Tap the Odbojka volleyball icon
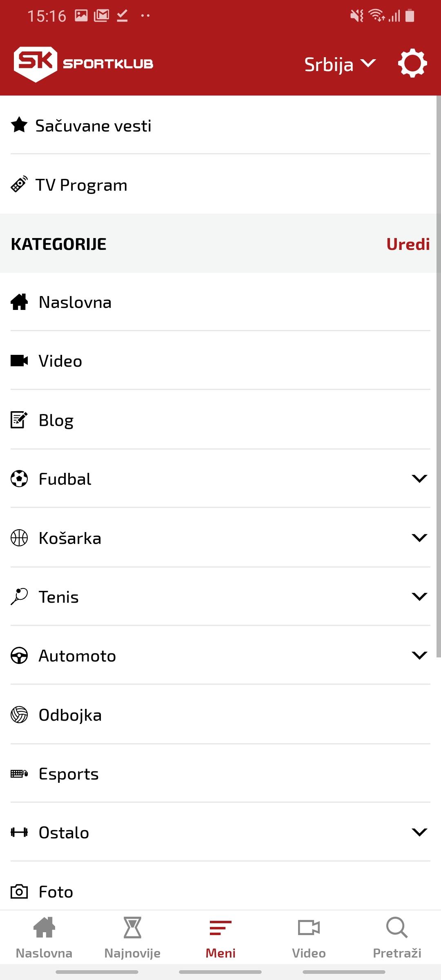Image resolution: width=441 pixels, height=980 pixels. [x=19, y=715]
